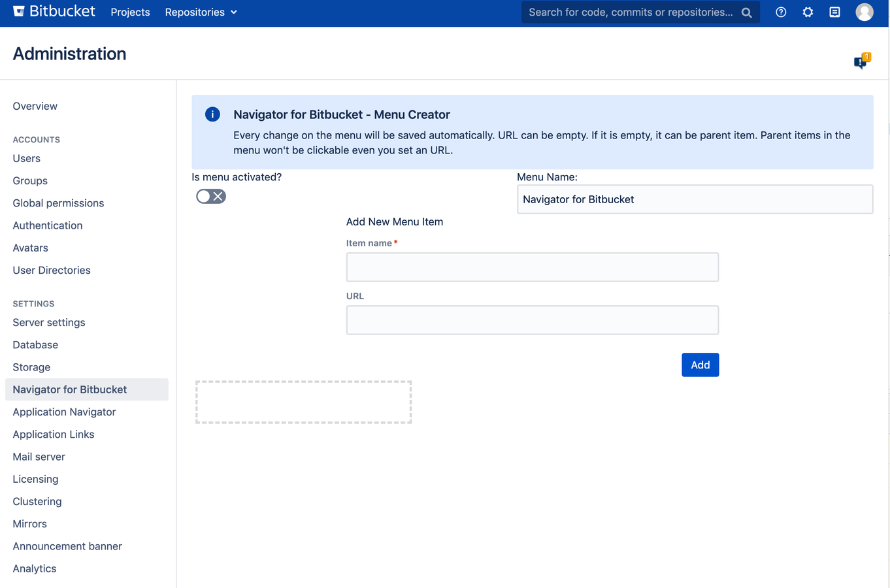Click the search magnifier icon
The width and height of the screenshot is (890, 588).
[746, 12]
